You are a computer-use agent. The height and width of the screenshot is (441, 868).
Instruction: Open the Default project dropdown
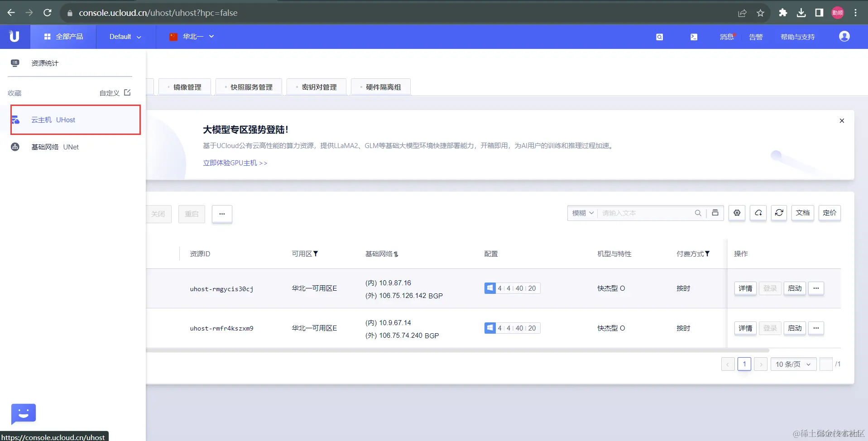click(x=124, y=37)
